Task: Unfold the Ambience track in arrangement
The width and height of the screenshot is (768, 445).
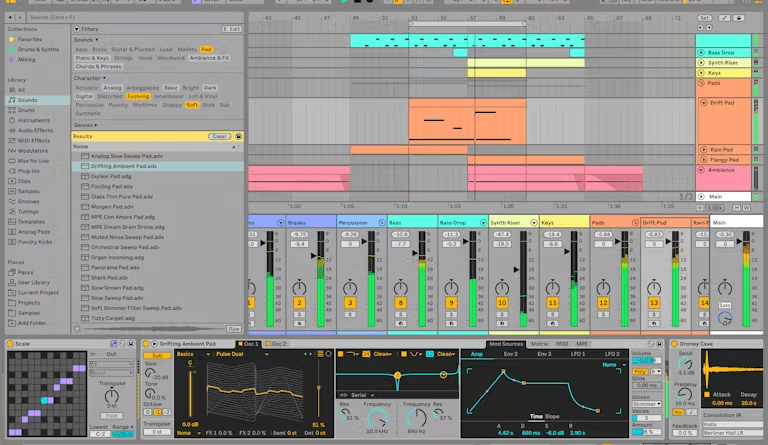Action: coord(702,170)
